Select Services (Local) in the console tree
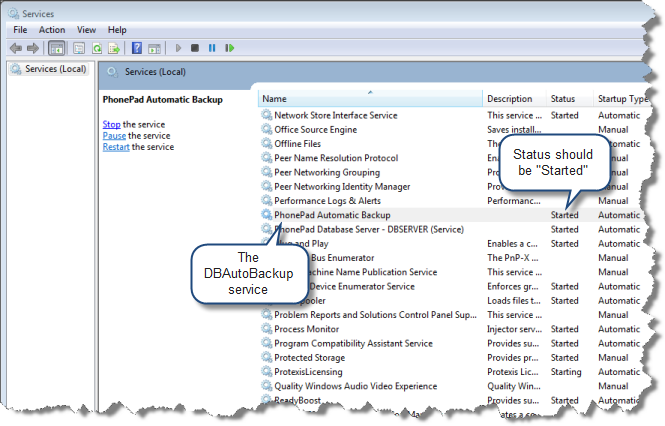This screenshot has height=426, width=665. pyautogui.click(x=55, y=69)
